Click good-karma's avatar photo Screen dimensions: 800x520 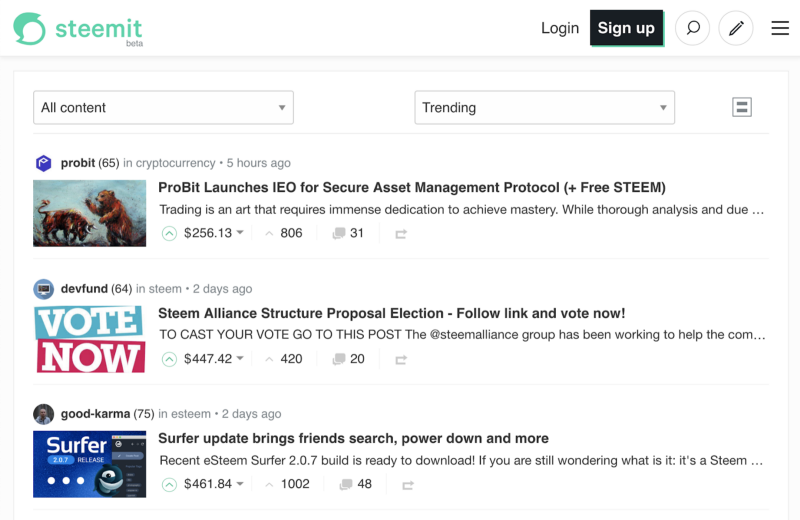point(43,414)
